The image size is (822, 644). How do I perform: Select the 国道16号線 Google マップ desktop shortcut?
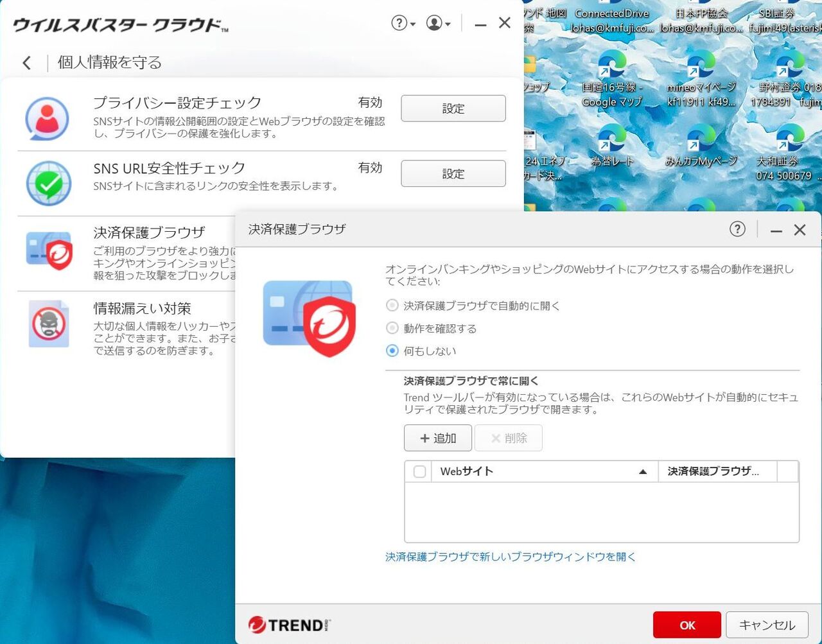[x=612, y=80]
